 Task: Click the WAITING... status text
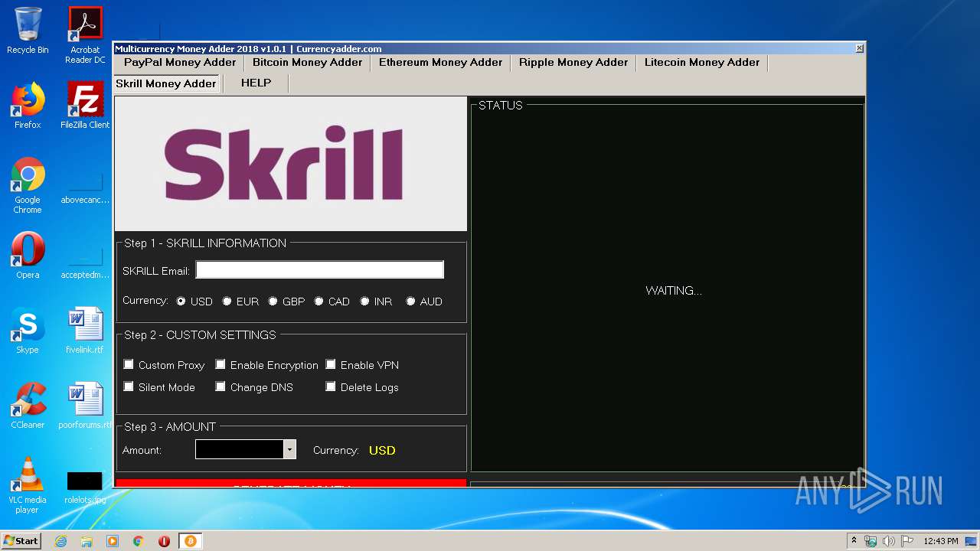coord(674,291)
